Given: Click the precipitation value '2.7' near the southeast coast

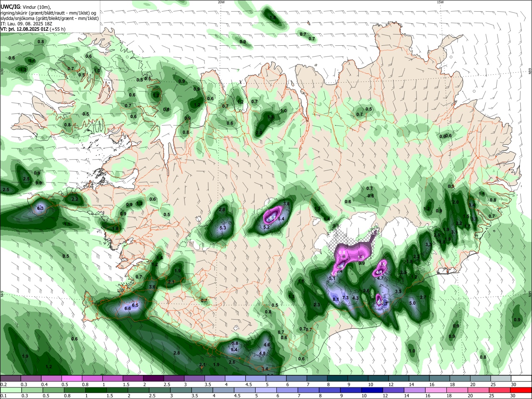Looking at the screenshot, I should [x=423, y=297].
